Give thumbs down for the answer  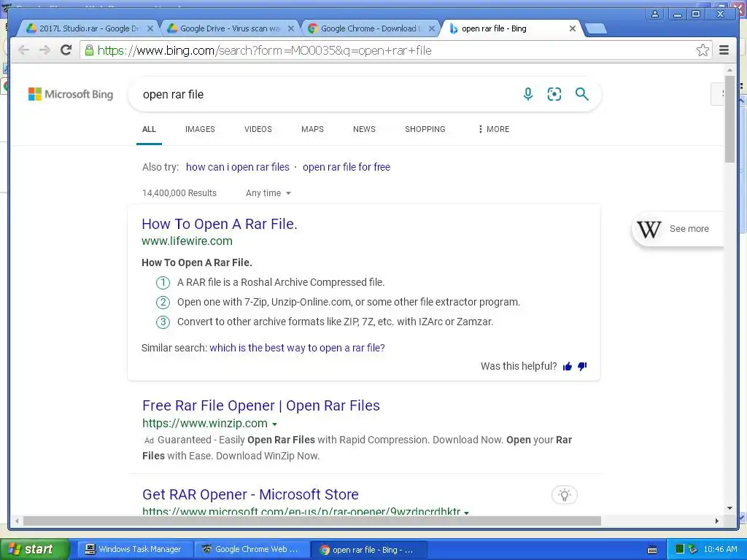[x=582, y=366]
